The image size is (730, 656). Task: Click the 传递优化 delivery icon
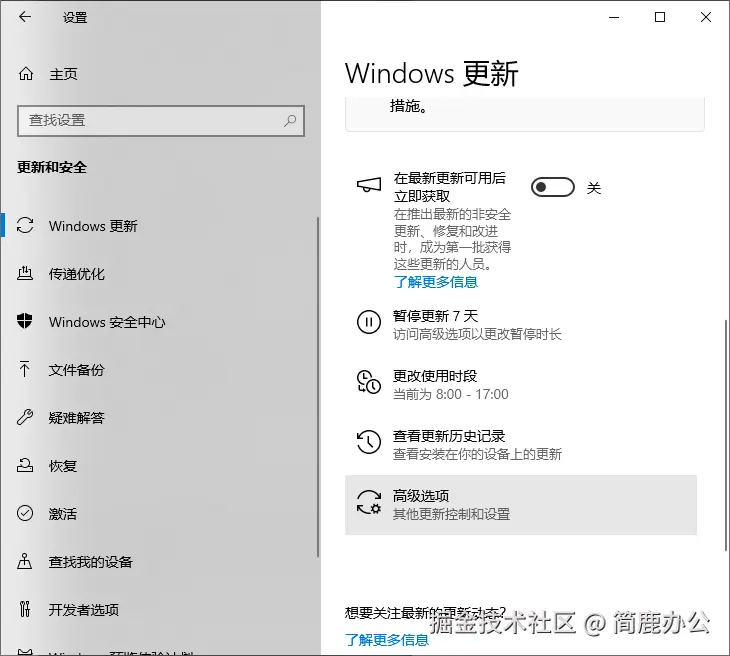(x=25, y=273)
